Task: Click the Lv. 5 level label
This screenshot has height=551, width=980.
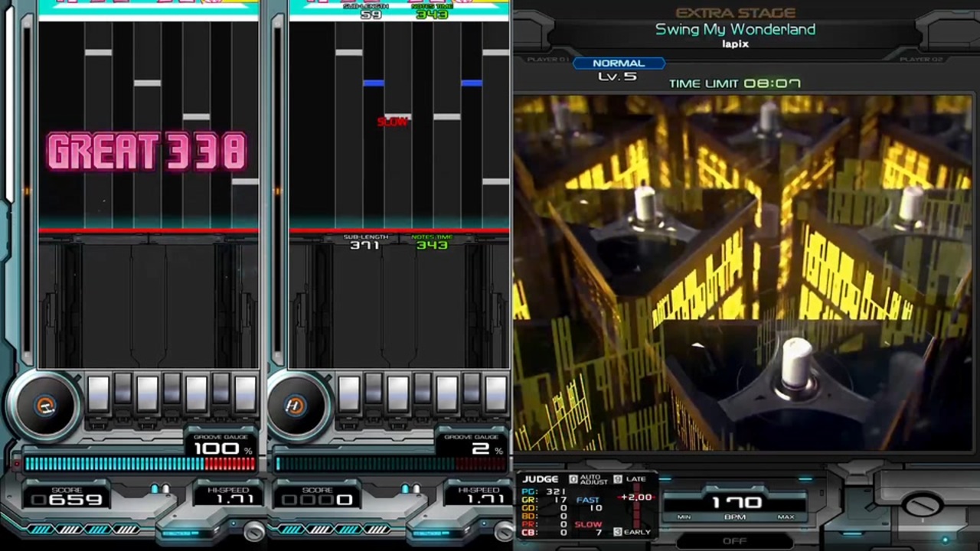Action: (617, 77)
